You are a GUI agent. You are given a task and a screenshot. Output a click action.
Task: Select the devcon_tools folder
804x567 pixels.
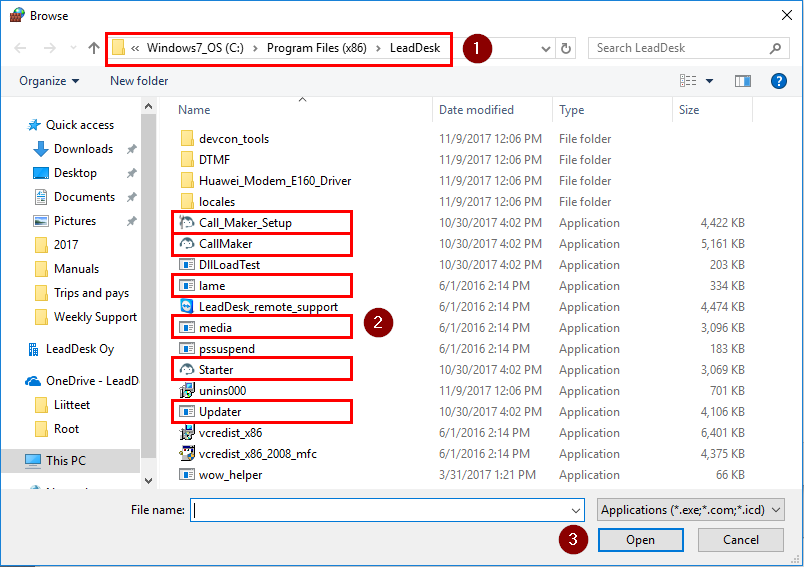tap(225, 139)
